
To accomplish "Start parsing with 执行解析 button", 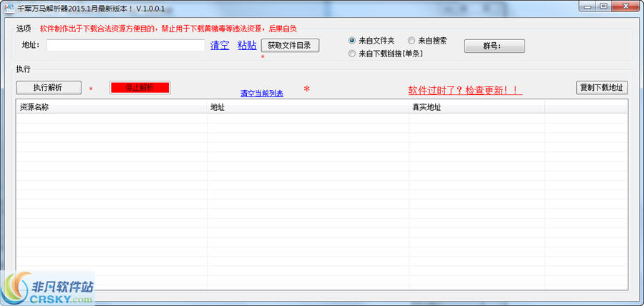I will point(49,87).
